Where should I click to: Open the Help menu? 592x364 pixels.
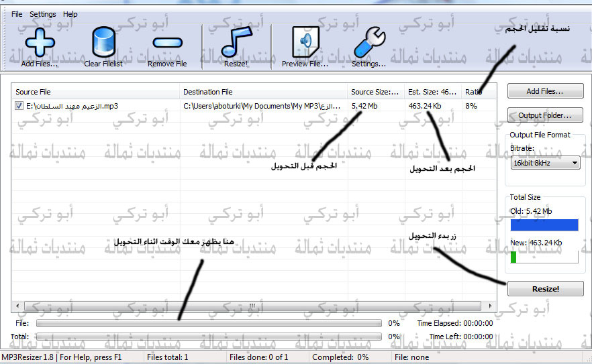point(70,14)
